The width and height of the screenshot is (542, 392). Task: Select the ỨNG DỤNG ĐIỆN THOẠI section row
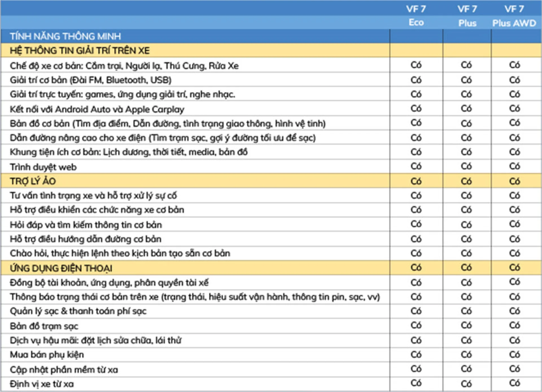point(61,268)
